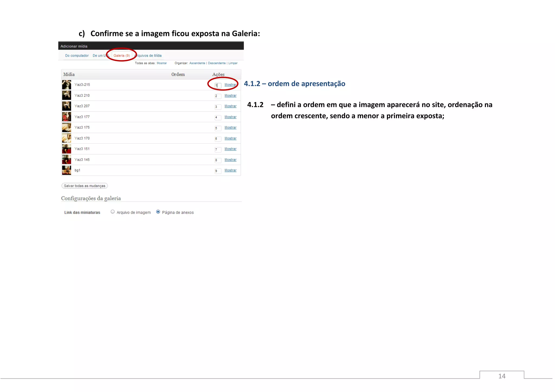
Task: Click the Yaz3 151 image thumbnail
Action: pos(66,149)
